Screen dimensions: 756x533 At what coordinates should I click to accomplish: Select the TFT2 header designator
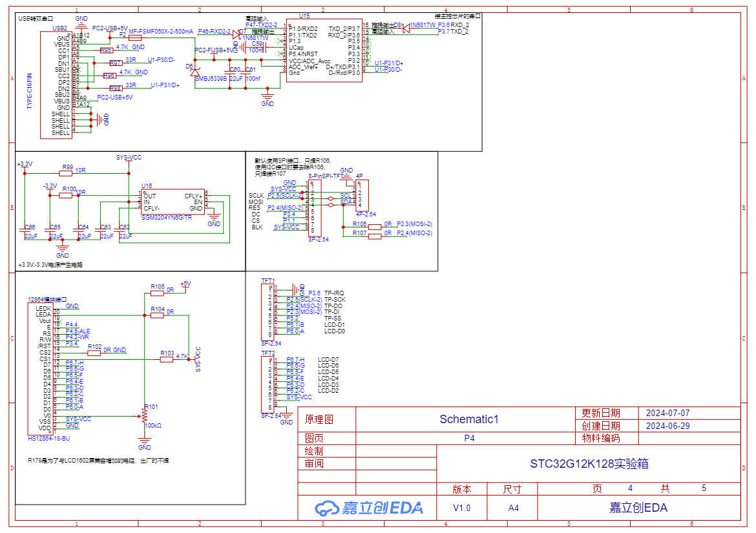(268, 353)
